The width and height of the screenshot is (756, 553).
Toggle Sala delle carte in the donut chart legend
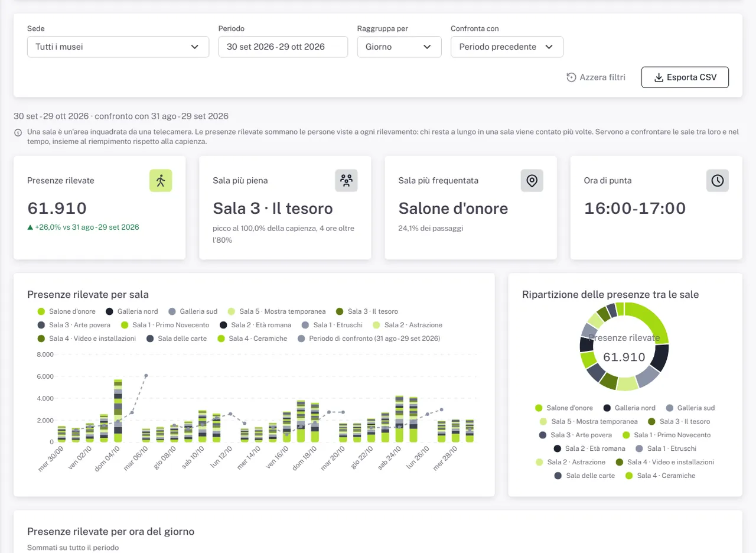point(585,476)
